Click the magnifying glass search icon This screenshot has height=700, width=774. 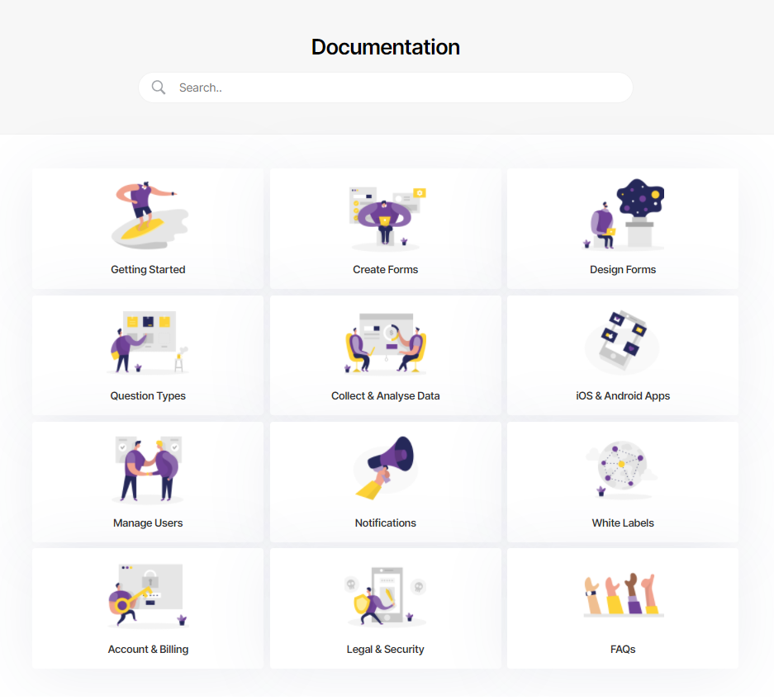click(x=159, y=87)
